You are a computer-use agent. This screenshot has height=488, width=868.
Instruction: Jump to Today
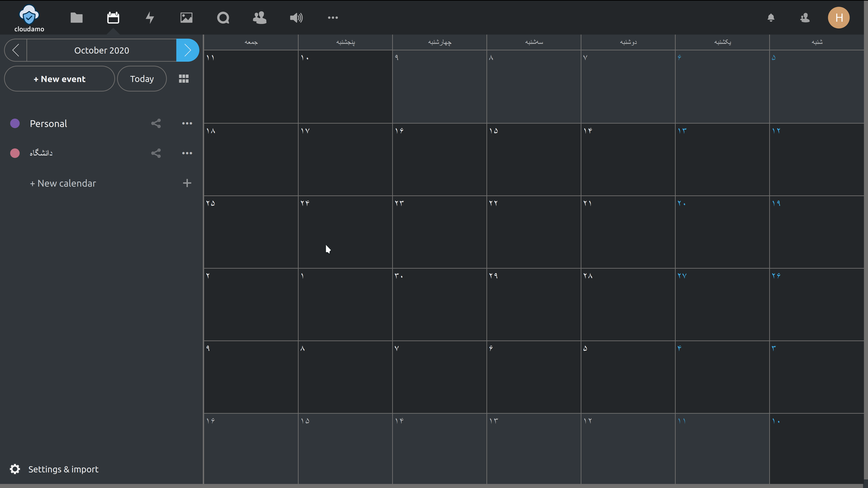point(142,79)
